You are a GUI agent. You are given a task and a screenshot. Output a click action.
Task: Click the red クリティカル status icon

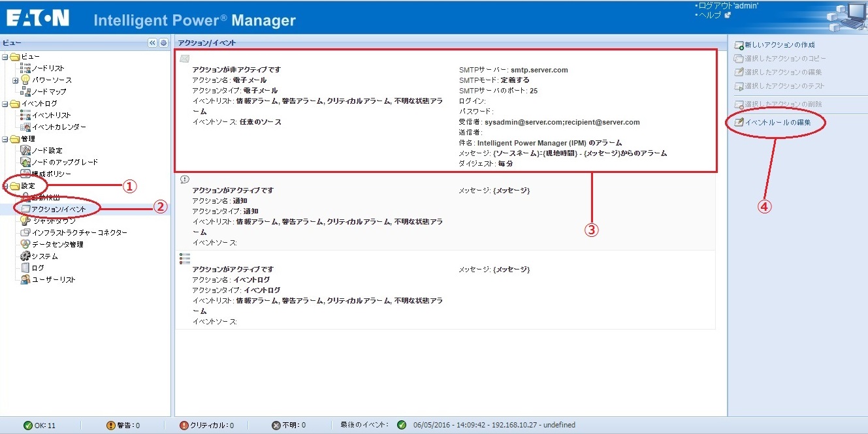(x=184, y=426)
